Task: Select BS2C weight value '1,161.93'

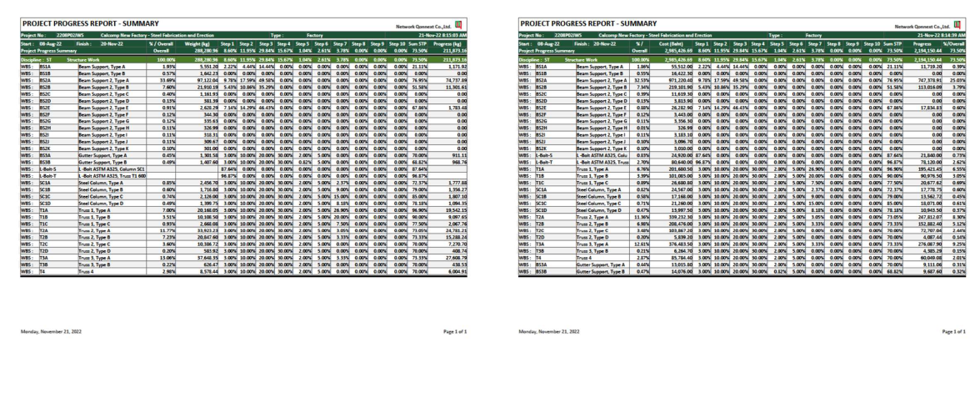Action: point(208,94)
